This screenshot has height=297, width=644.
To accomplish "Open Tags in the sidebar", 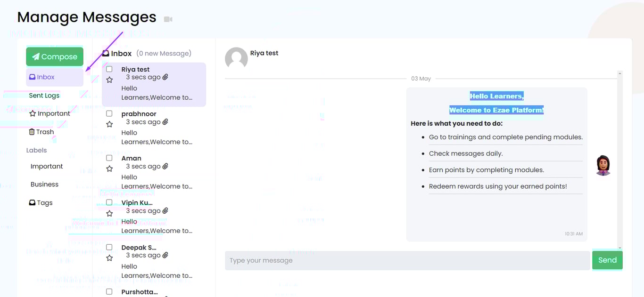I will pyautogui.click(x=41, y=203).
